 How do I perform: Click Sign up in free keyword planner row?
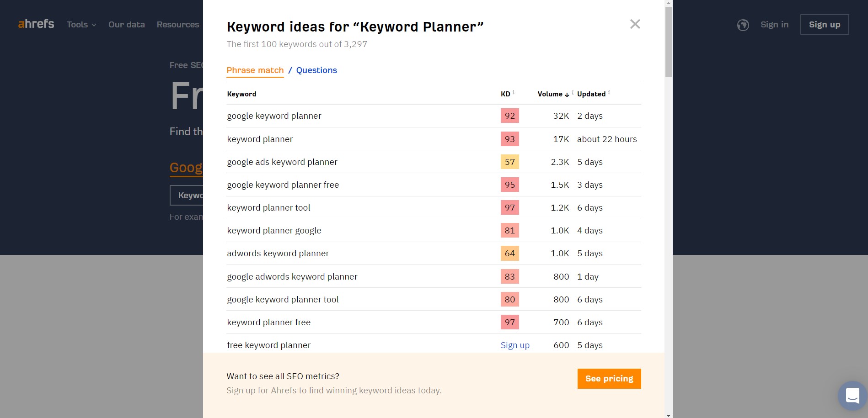(515, 345)
